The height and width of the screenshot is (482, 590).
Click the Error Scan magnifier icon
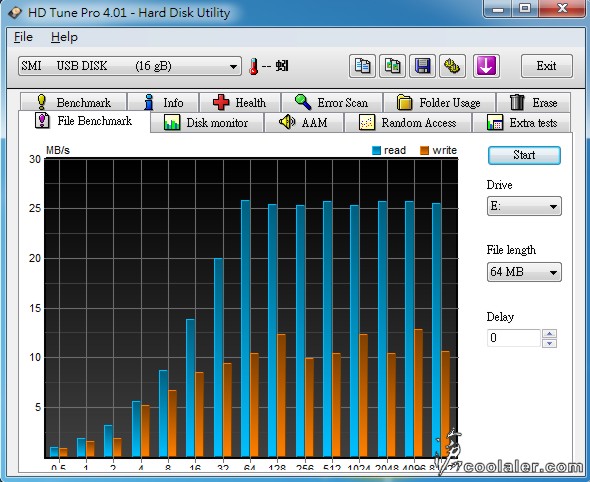pyautogui.click(x=303, y=102)
